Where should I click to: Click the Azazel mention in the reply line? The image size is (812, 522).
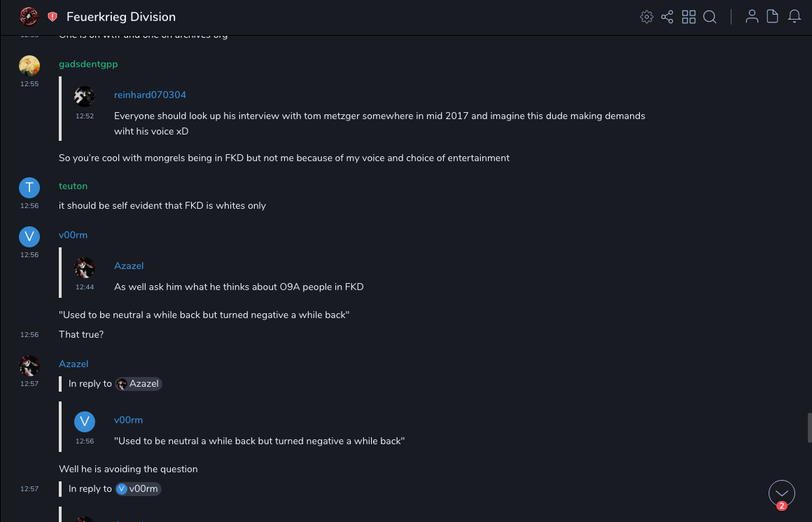click(x=139, y=384)
